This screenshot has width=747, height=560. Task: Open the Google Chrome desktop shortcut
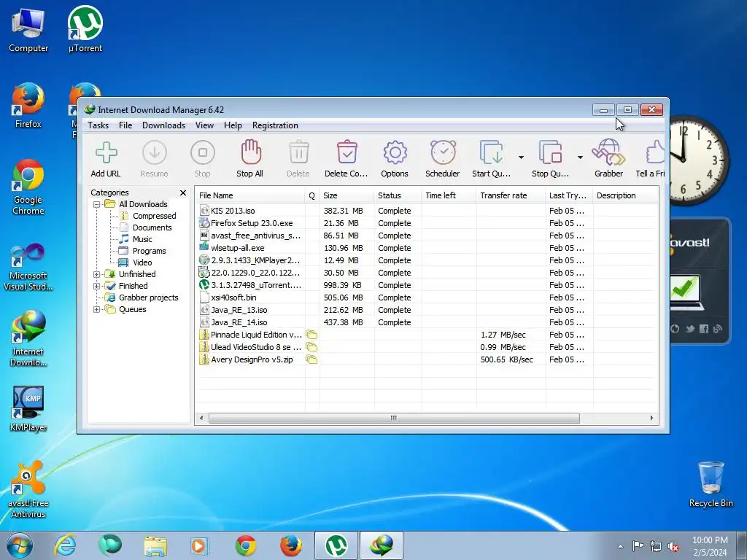[28, 187]
